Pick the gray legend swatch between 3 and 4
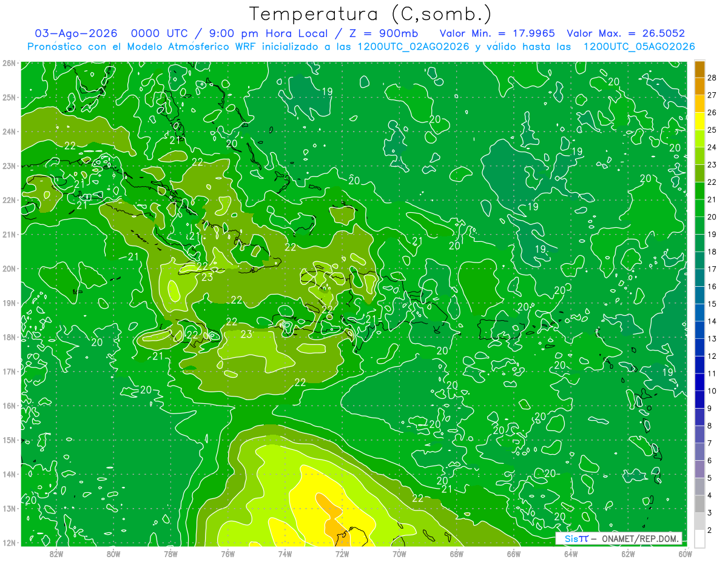728x562 pixels. pos(699,504)
